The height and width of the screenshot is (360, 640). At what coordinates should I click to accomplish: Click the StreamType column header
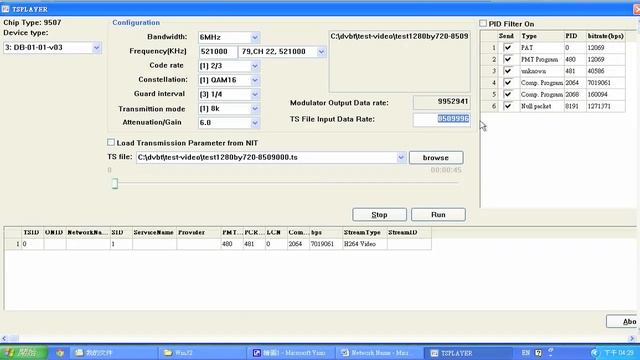(364, 232)
